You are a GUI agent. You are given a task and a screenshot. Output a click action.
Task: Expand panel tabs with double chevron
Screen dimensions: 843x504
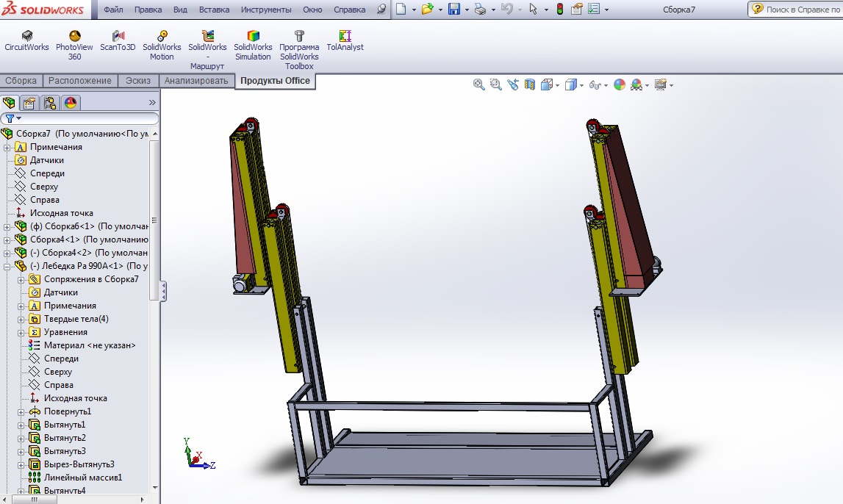pyautogui.click(x=152, y=102)
